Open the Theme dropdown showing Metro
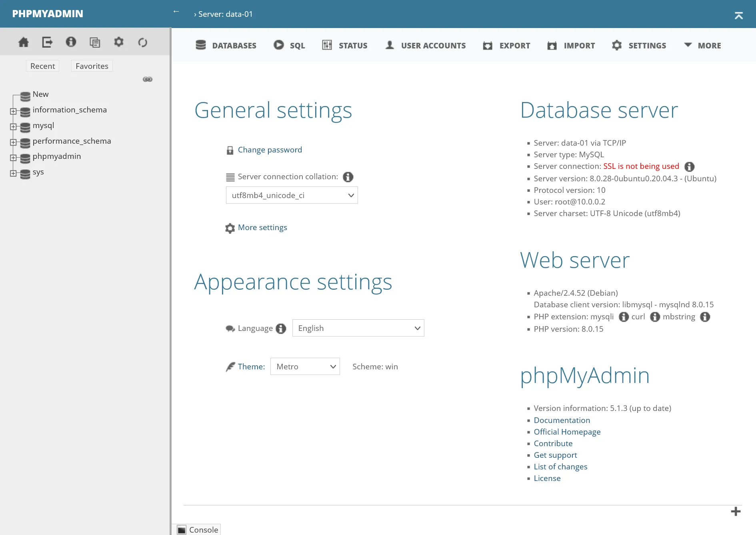Screen dimensions: 756x535 coord(305,366)
